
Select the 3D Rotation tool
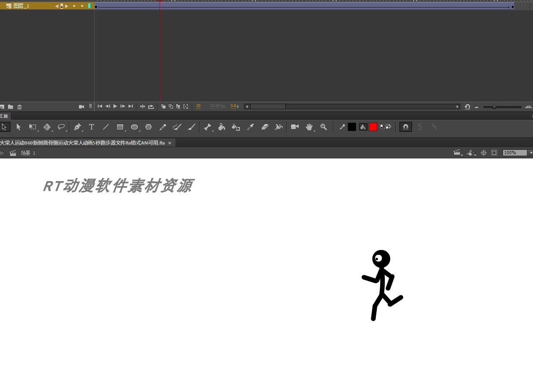point(47,127)
